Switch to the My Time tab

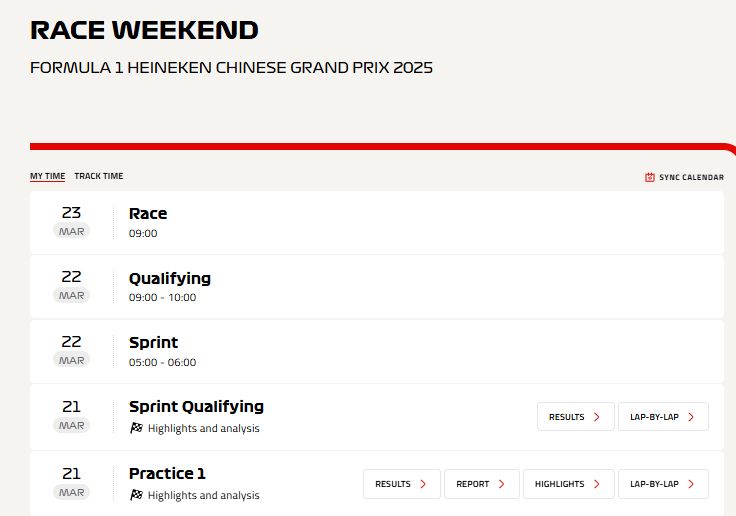point(47,176)
